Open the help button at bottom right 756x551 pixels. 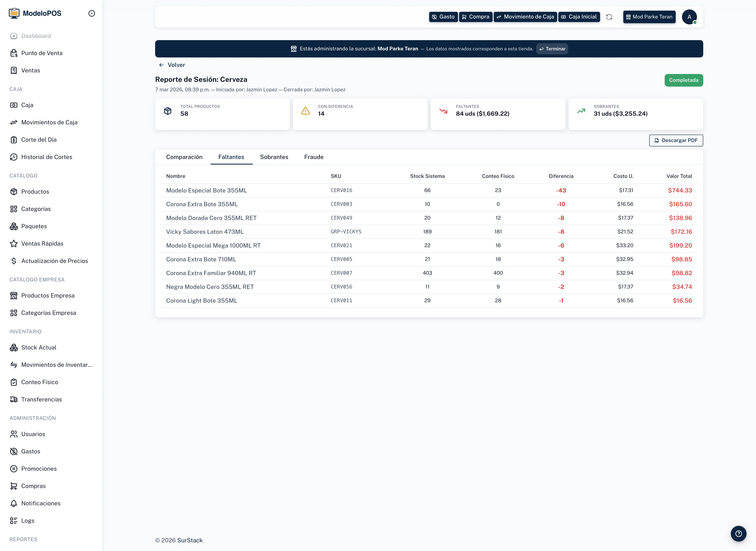(x=738, y=534)
